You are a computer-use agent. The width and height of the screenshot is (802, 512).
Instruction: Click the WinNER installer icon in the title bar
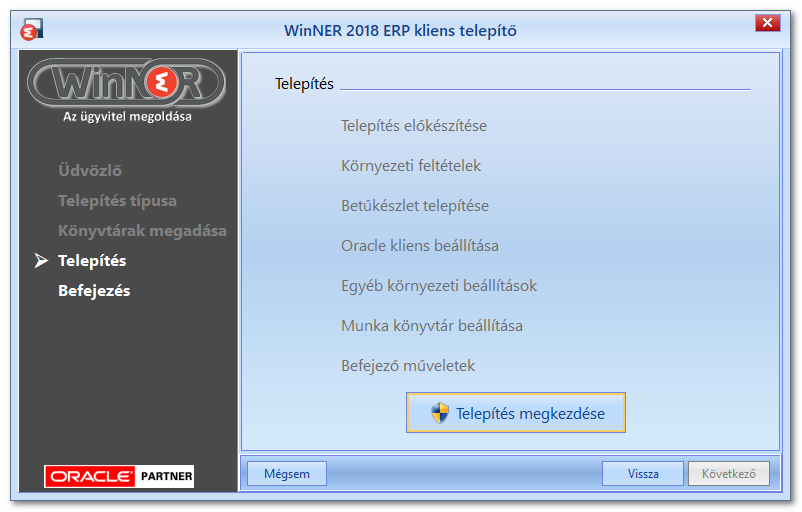[x=32, y=29]
